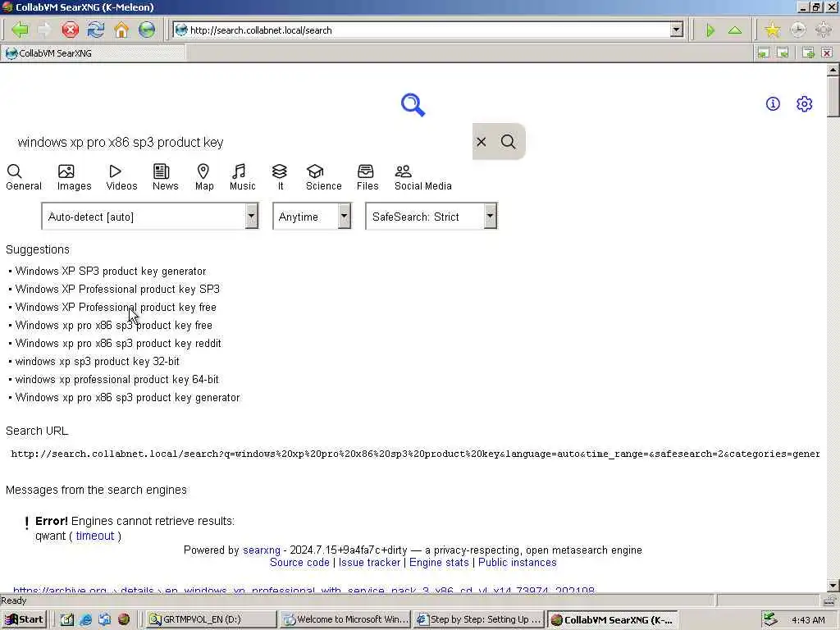This screenshot has width=840, height=630.
Task: Clear the search query with the X
Action: point(481,141)
